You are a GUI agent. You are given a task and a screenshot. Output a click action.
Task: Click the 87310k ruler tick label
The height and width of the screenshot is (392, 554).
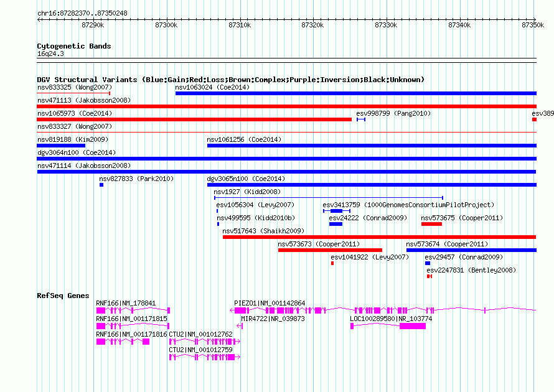pyautogui.click(x=240, y=25)
